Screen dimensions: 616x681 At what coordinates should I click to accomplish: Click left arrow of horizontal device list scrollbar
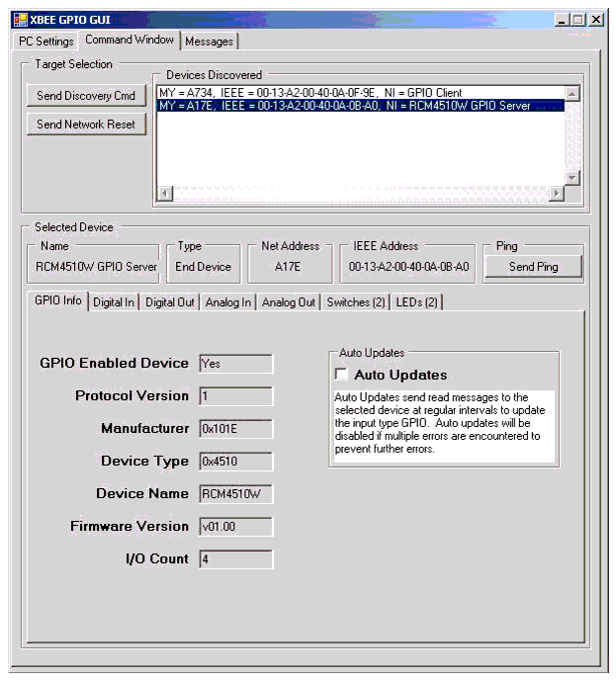163,194
